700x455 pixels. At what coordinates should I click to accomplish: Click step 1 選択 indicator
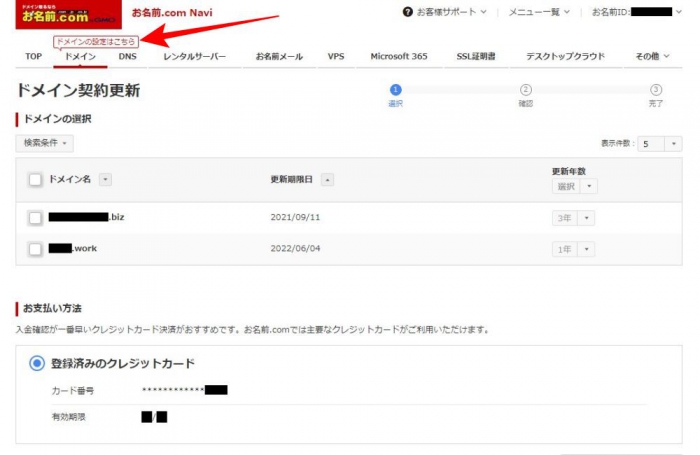[x=396, y=95]
